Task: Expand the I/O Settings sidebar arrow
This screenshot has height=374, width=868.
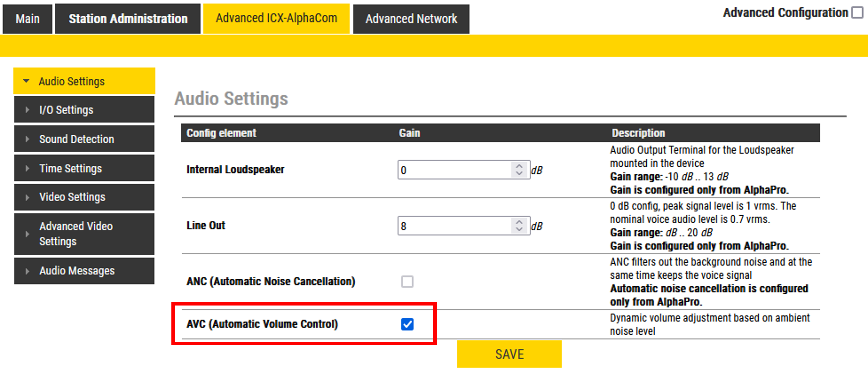Action: pos(27,110)
